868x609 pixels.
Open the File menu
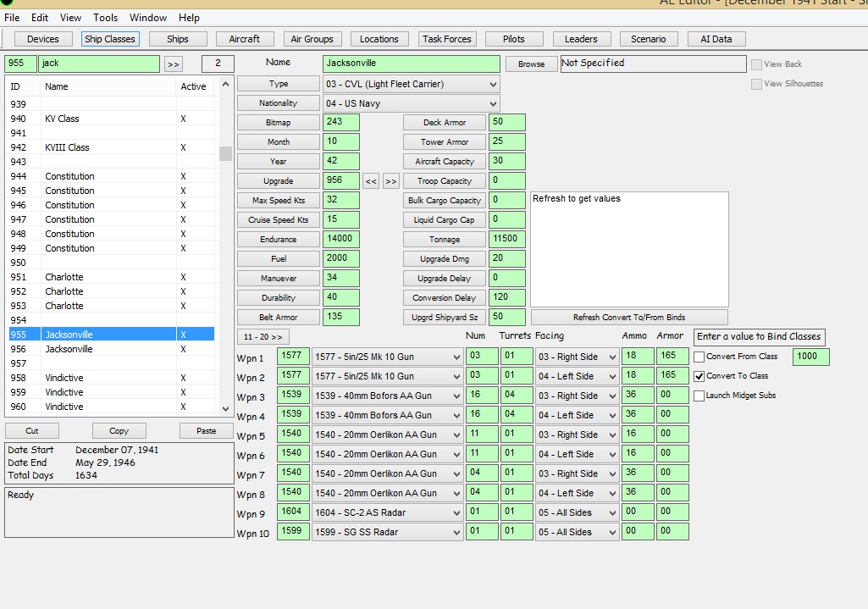tap(12, 18)
